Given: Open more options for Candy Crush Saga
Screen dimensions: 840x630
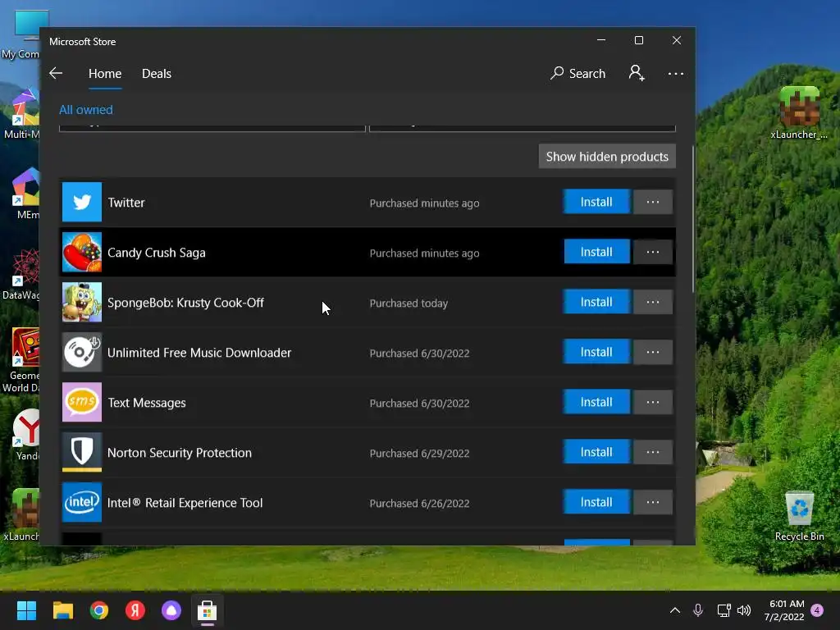Looking at the screenshot, I should (652, 252).
